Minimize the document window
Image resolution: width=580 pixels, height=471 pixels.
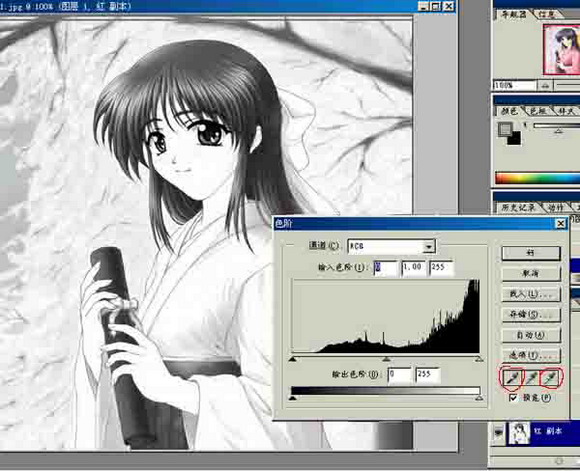pos(423,6)
